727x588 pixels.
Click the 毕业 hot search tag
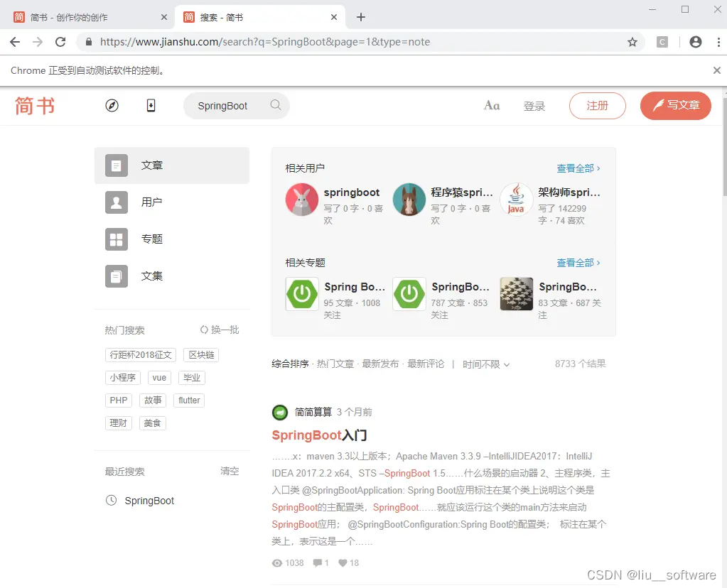tap(191, 378)
